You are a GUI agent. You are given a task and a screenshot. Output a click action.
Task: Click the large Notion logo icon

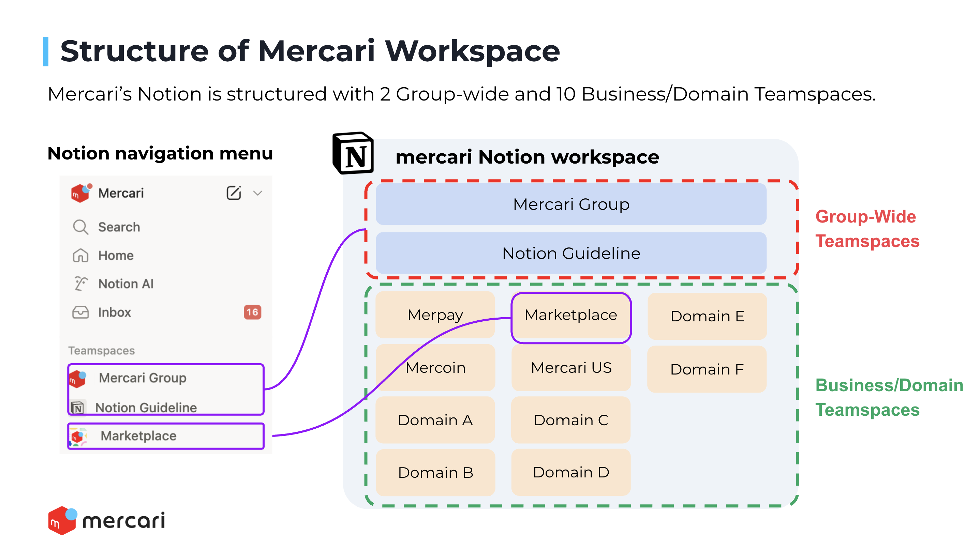(x=353, y=154)
